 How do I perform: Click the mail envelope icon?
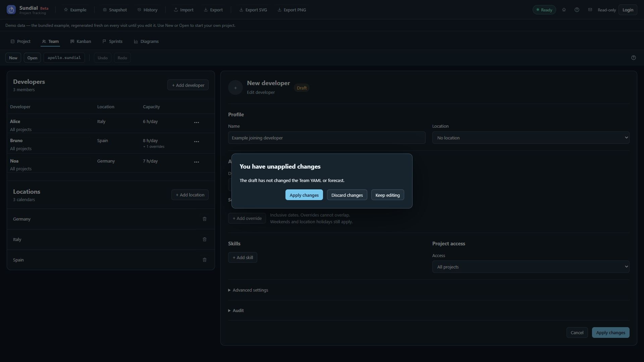click(590, 10)
